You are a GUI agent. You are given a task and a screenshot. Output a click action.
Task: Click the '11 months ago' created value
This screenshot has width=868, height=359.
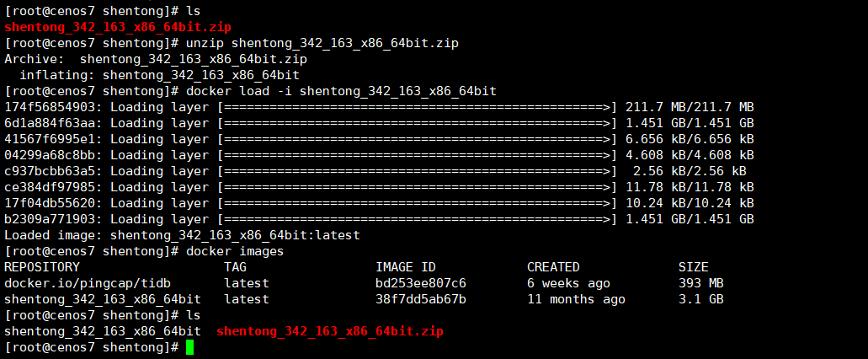(576, 299)
